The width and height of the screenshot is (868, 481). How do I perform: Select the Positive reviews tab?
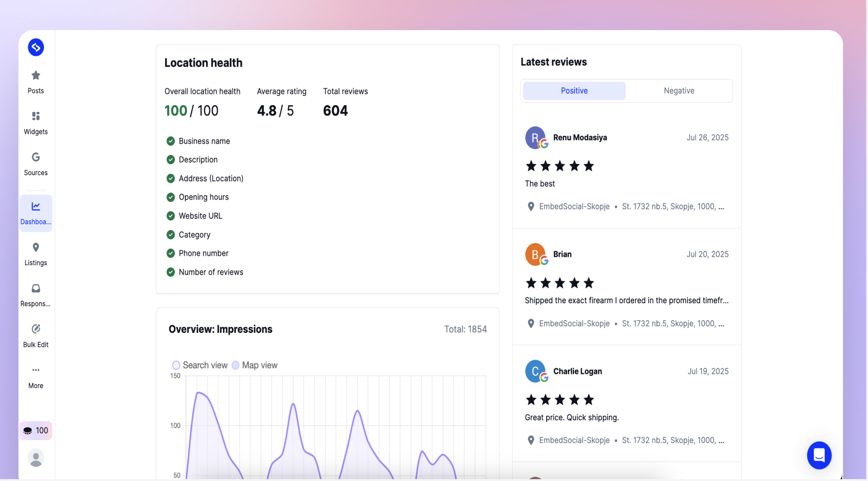pyautogui.click(x=574, y=91)
